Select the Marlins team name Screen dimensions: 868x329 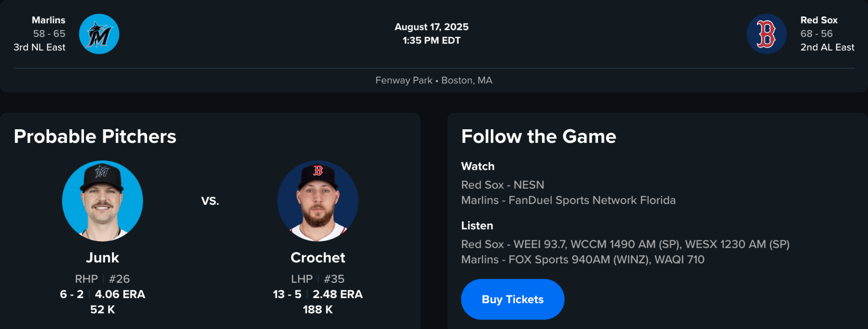pyautogui.click(x=48, y=20)
